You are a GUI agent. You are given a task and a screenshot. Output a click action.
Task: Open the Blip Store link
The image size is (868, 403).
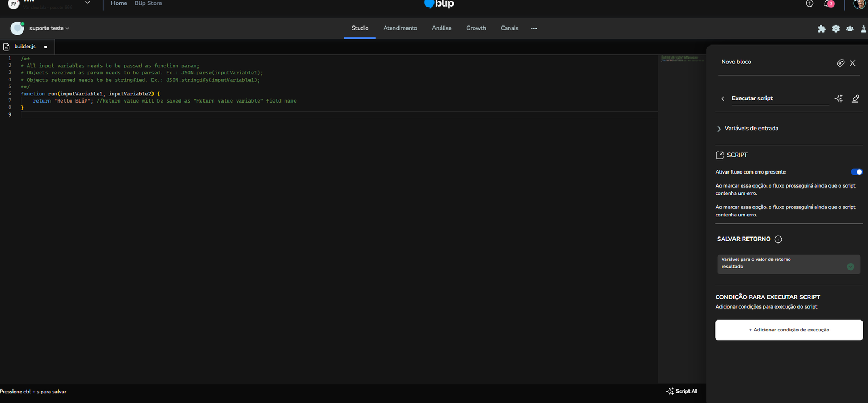point(148,3)
